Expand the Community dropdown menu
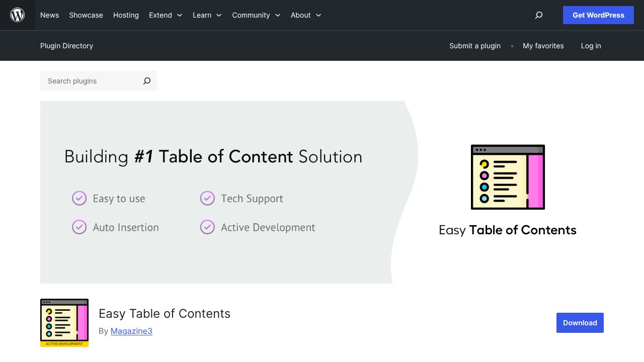644x362 pixels. pos(256,15)
